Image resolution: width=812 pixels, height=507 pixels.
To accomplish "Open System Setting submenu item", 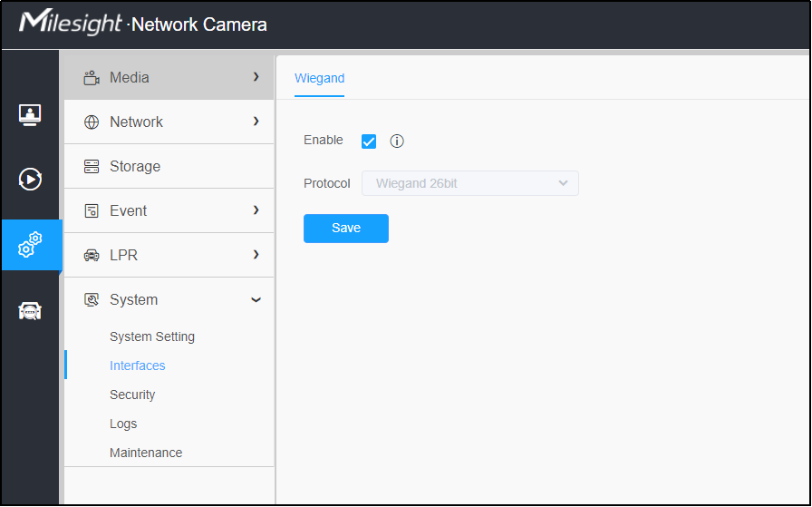I will point(152,336).
